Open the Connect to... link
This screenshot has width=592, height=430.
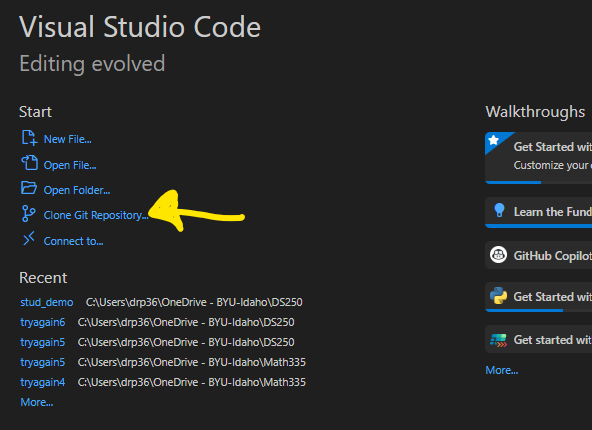73,241
